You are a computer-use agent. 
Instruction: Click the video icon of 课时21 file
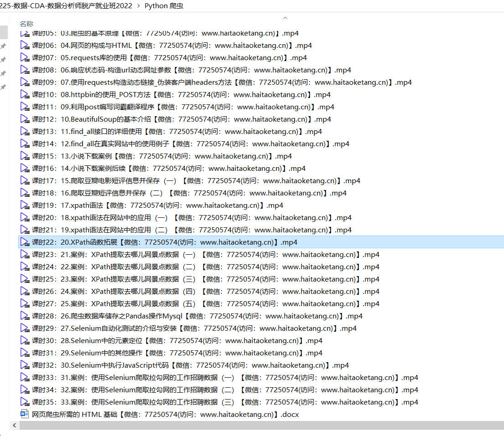(25, 230)
